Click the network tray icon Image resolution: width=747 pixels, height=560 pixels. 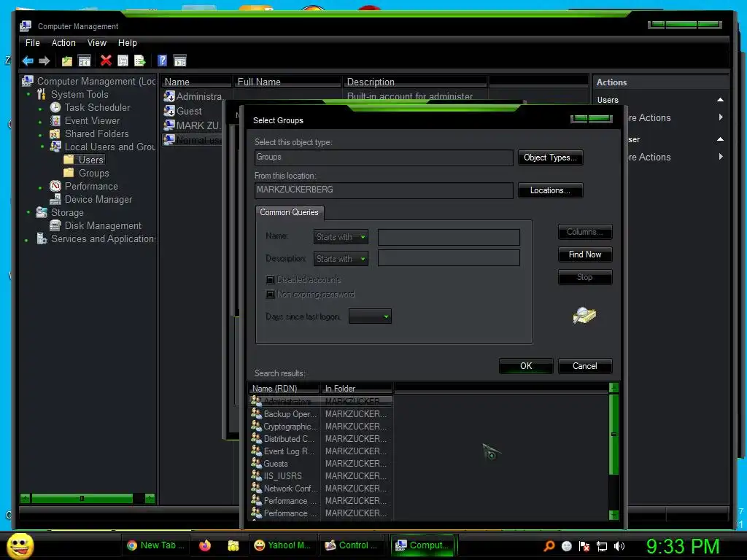tap(602, 546)
